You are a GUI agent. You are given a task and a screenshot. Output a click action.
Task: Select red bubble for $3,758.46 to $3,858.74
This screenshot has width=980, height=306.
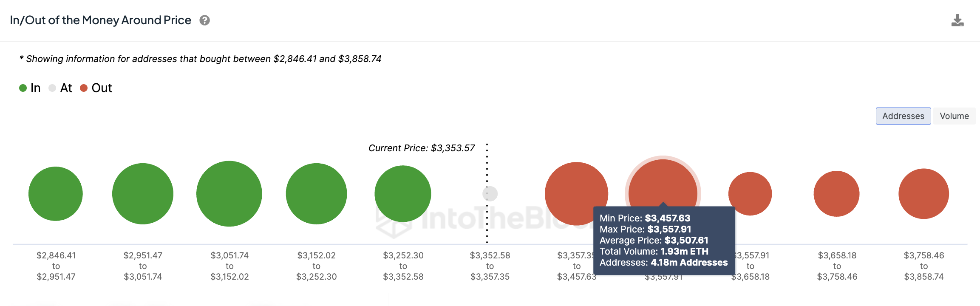point(923,194)
